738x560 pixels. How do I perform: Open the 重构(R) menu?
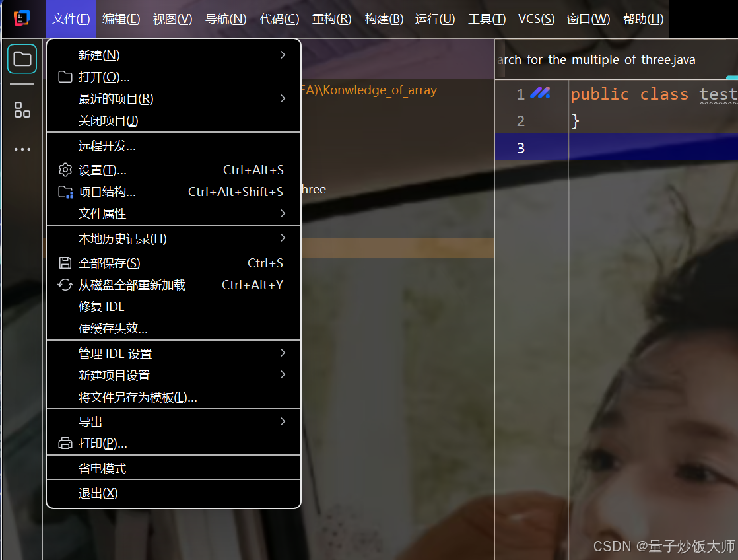click(332, 19)
